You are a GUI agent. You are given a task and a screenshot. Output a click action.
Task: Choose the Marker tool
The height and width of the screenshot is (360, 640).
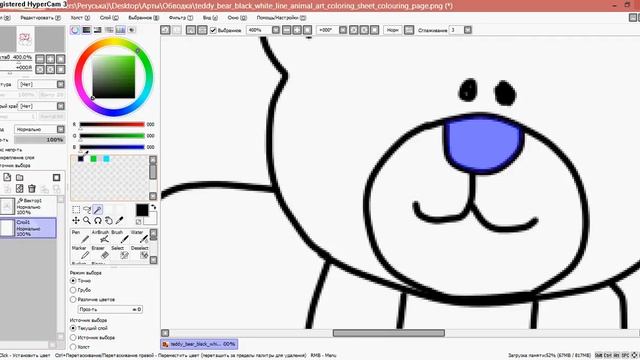tap(81, 252)
